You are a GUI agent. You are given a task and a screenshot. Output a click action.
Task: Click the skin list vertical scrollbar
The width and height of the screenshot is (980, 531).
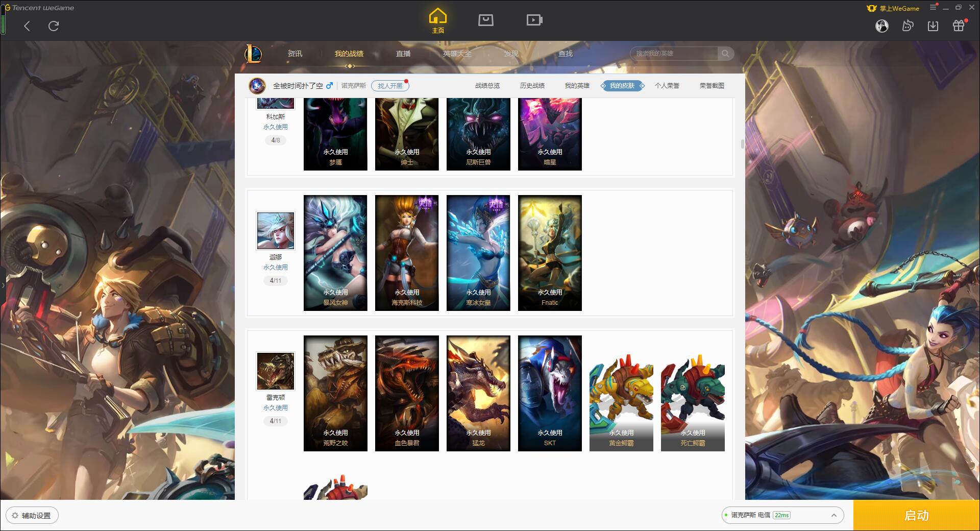pos(742,144)
